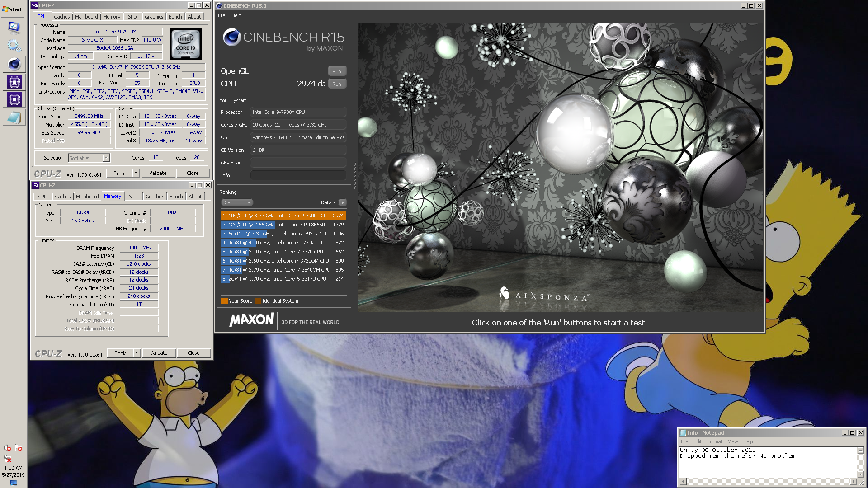
Task: Switch to the CPU tab in the lower CPU-Z window
Action: coord(42,197)
